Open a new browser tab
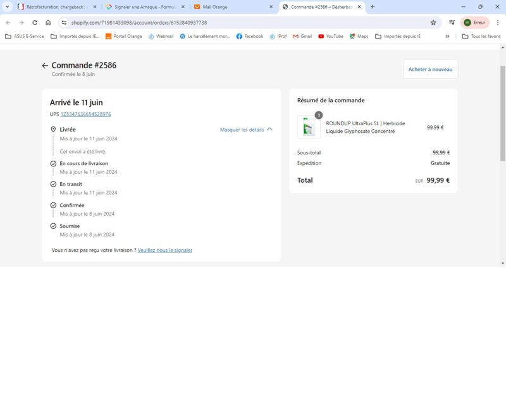 373,7
